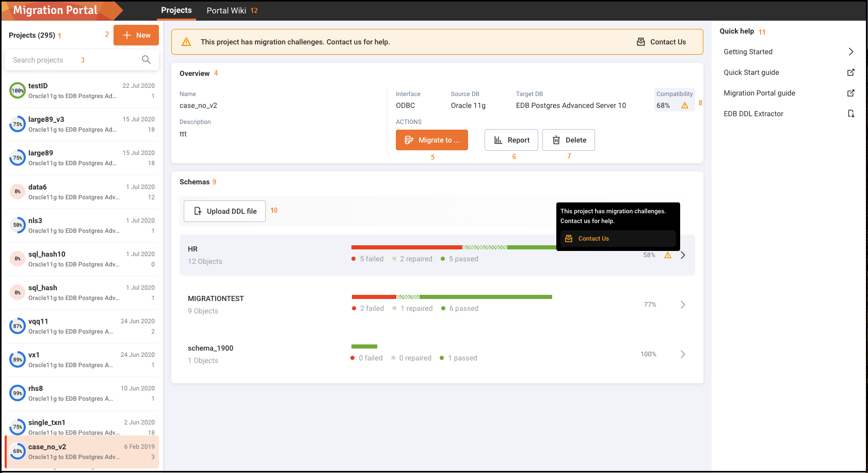Select the sql_hash project dated 1 Jul 2020

tap(82, 293)
